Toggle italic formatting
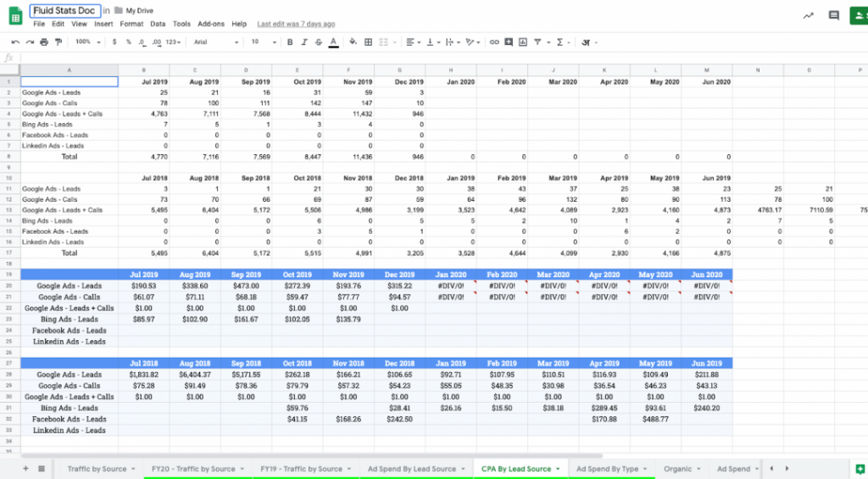This screenshot has width=868, height=479. tap(303, 42)
